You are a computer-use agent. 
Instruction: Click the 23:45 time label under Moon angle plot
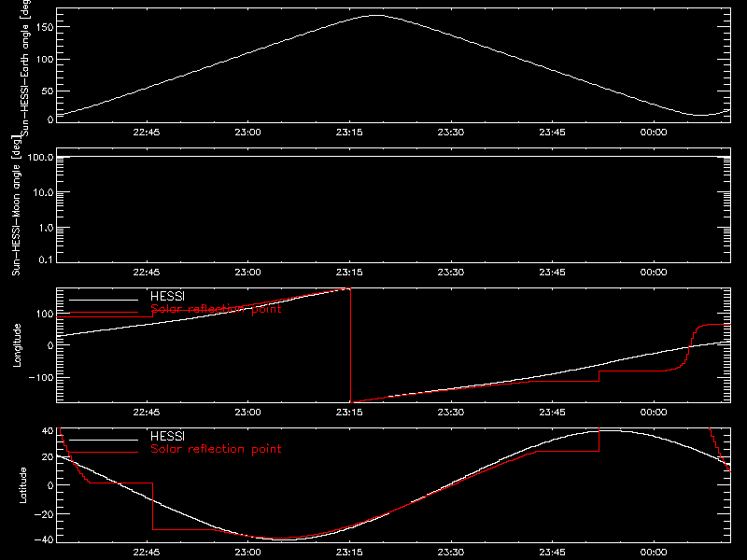pyautogui.click(x=552, y=273)
